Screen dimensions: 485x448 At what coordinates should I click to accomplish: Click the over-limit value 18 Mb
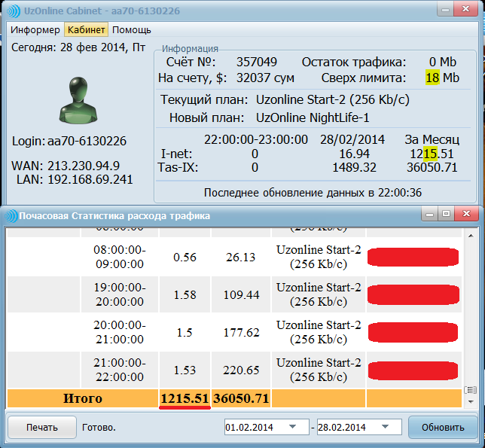click(442, 78)
